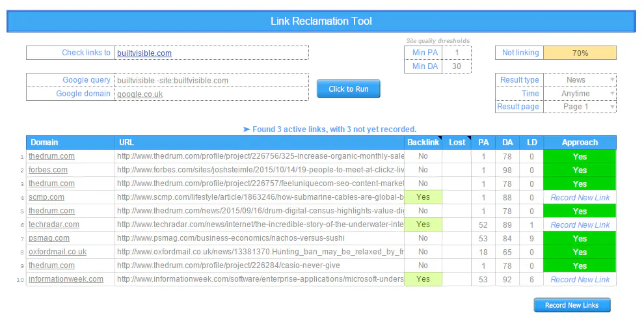Click the Click to Run button
The image size is (644, 324).
(x=348, y=88)
